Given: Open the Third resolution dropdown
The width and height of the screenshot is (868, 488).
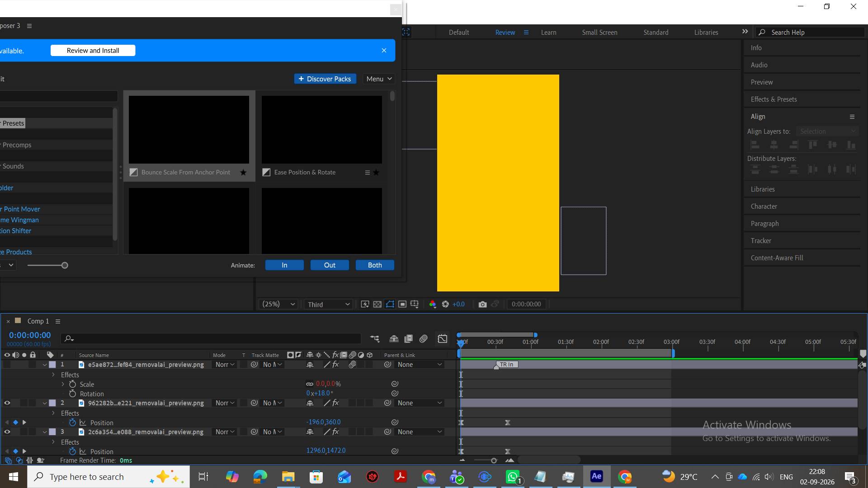Looking at the screenshot, I should pyautogui.click(x=329, y=305).
